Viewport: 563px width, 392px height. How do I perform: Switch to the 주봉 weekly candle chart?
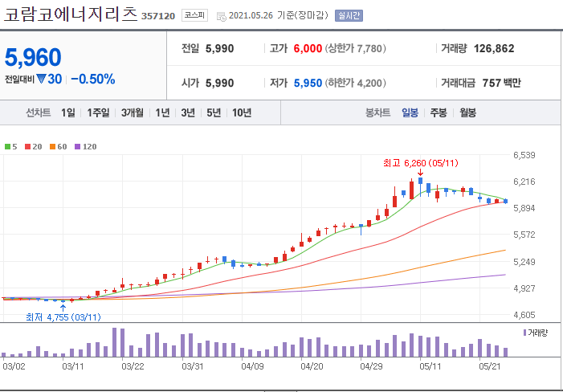tap(439, 113)
